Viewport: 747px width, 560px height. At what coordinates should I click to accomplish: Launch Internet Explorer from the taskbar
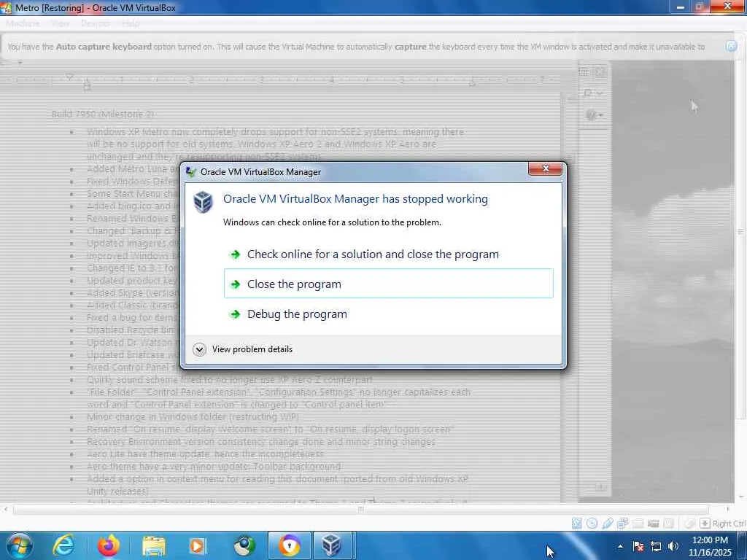(63, 545)
